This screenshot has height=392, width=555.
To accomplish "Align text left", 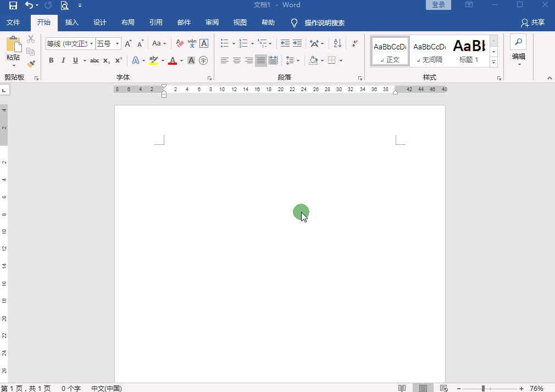I will click(x=224, y=60).
